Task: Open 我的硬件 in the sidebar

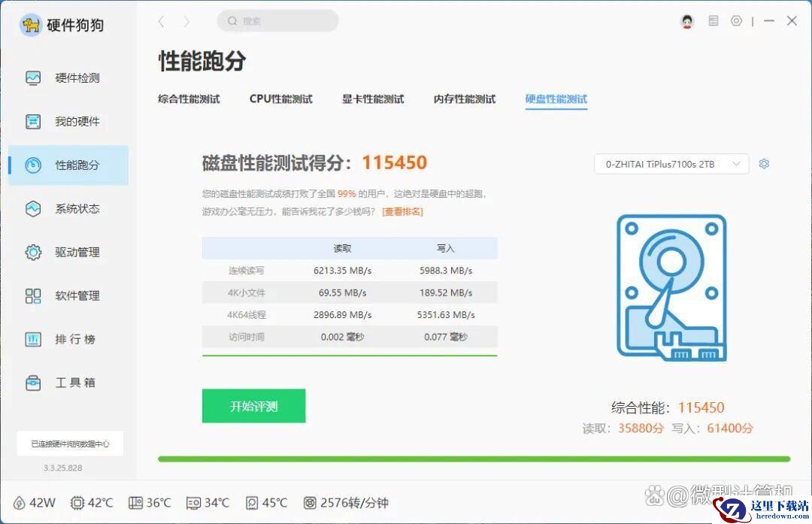Action: point(68,122)
